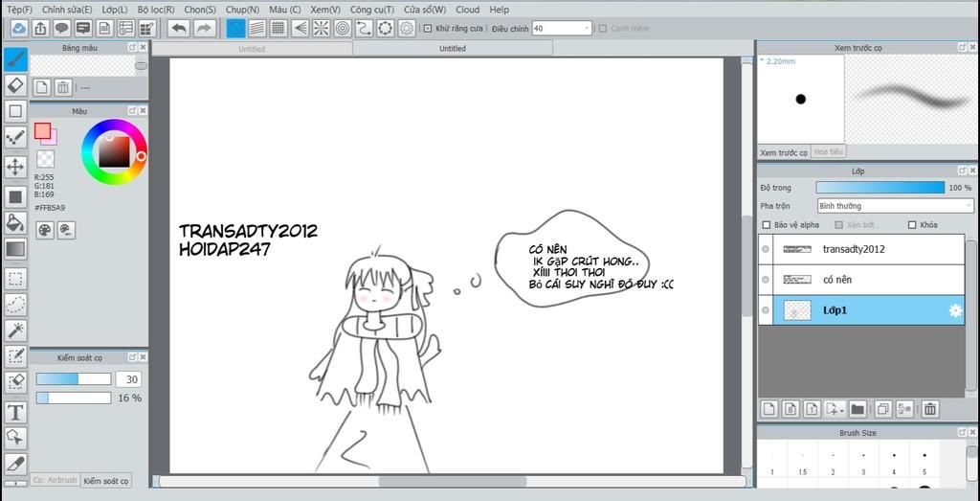The width and height of the screenshot is (980, 501).
Task: Select the transadty2012 layer
Action: click(869, 249)
